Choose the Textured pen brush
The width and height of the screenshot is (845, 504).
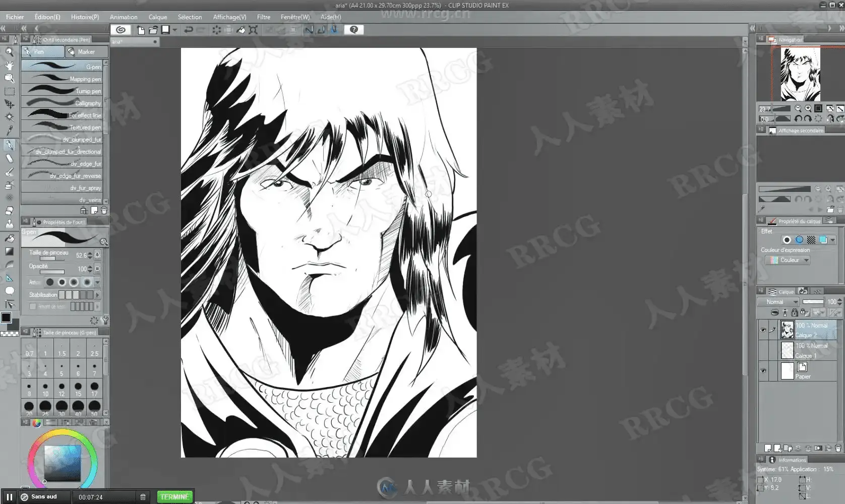click(62, 127)
